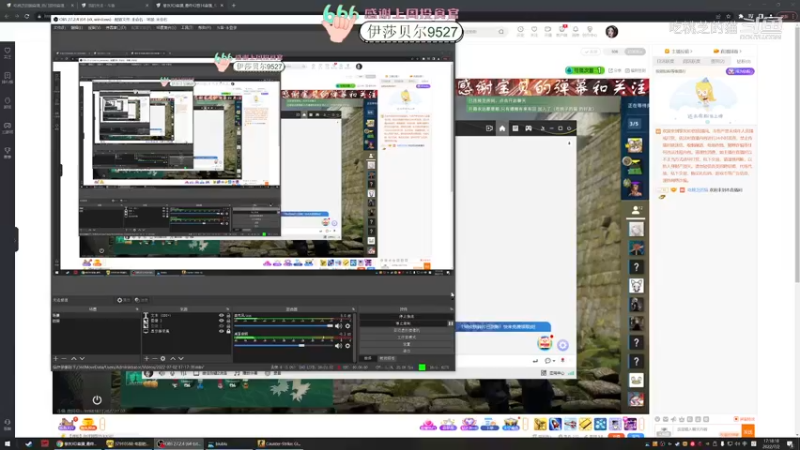Open the Windows Start button
This screenshot has height=450, width=800.
[7, 444]
